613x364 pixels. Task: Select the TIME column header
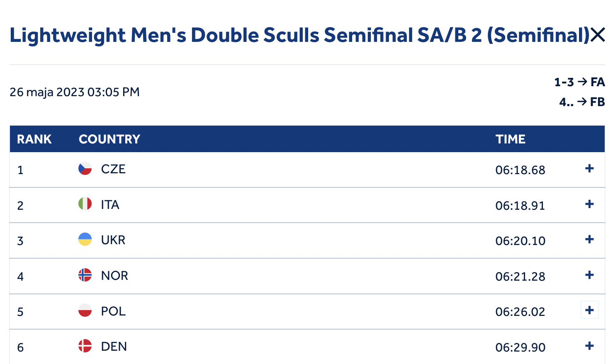click(x=511, y=139)
